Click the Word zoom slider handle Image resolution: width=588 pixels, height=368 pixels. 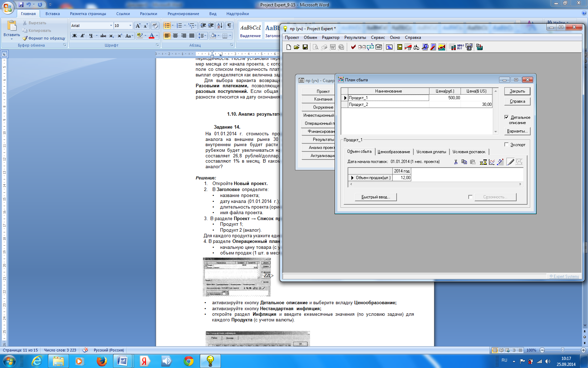tap(562, 350)
